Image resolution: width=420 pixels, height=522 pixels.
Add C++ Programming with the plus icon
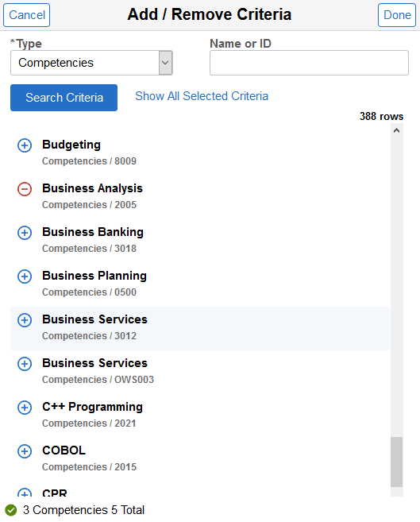click(x=25, y=408)
